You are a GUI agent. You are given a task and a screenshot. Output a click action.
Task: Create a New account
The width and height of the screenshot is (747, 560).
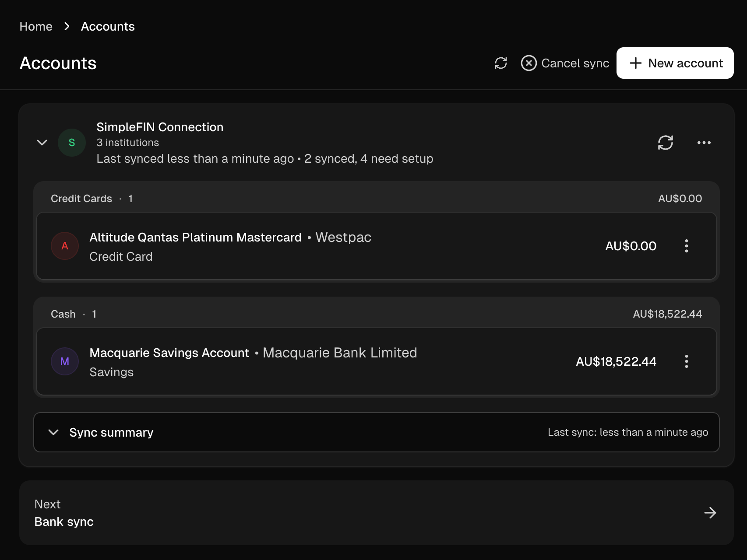tap(675, 63)
